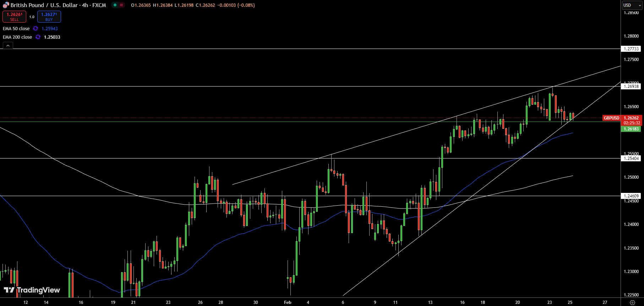644x306 pixels.
Task: Select the EMA 200 close legend label
Action: 17,37
